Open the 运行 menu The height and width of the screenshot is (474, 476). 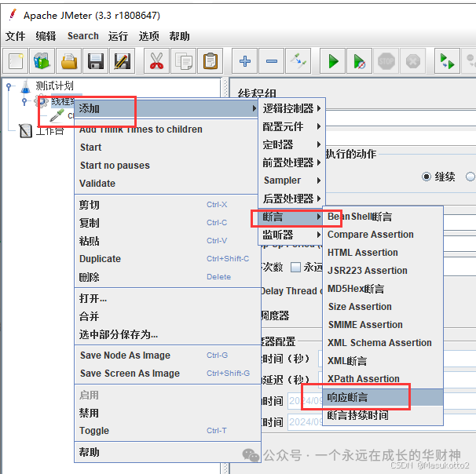(x=118, y=36)
